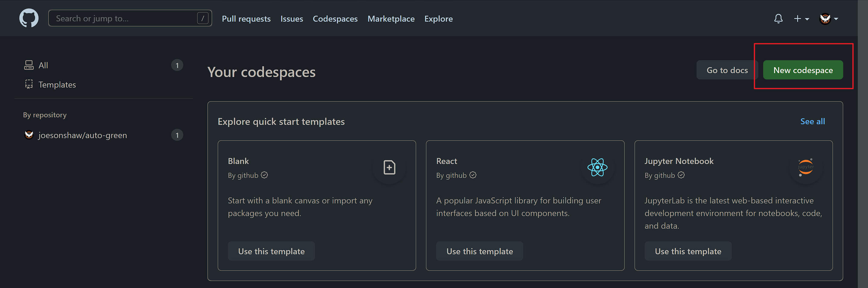Viewport: 868px width, 288px height.
Task: Click the slash shortcut key icon
Action: [x=203, y=18]
